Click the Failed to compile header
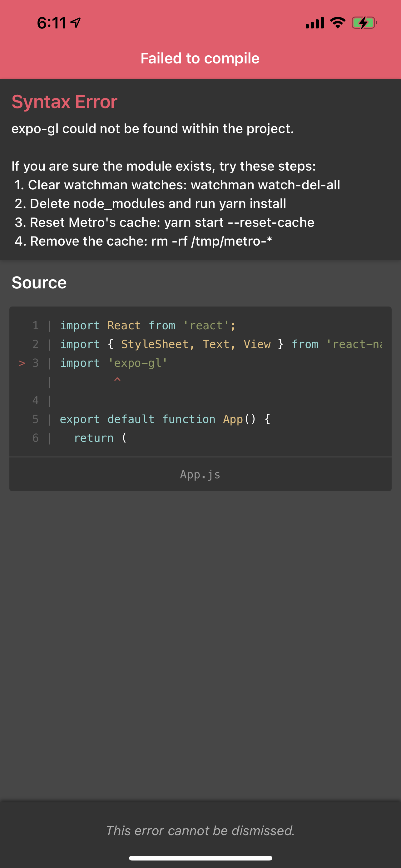 pos(200,58)
